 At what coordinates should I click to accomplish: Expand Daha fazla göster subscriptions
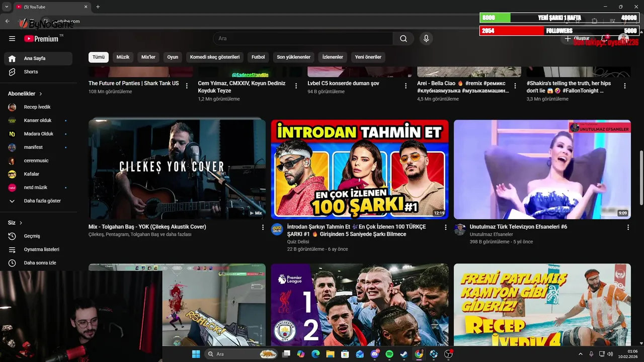[x=38, y=201]
